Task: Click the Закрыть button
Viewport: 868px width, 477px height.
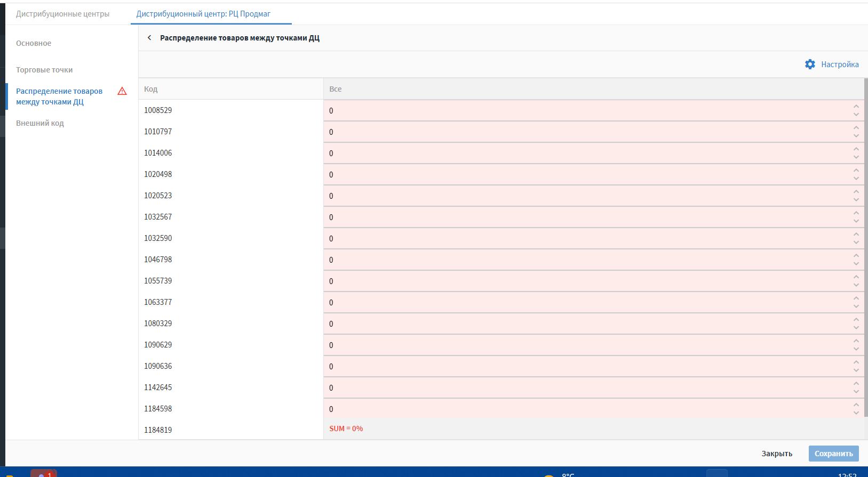Action: 776,454
